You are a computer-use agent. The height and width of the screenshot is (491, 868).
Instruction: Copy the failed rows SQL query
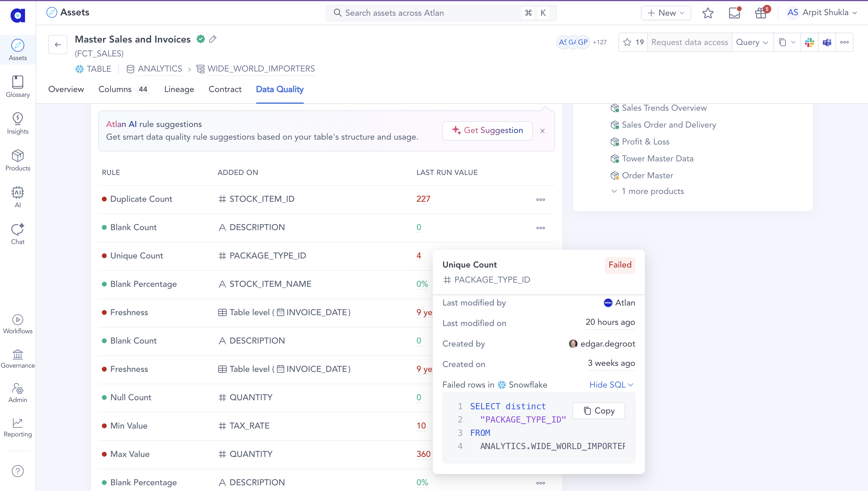pos(599,411)
